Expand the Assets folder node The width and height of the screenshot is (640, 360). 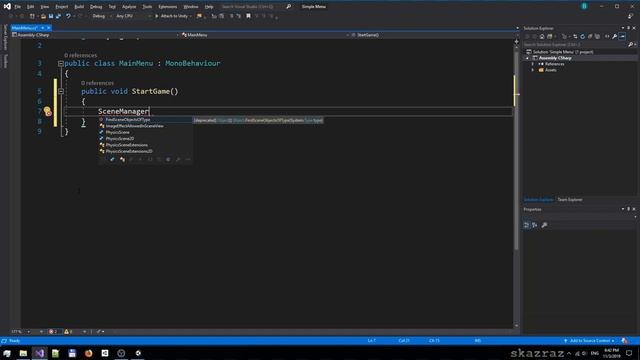coord(533,70)
